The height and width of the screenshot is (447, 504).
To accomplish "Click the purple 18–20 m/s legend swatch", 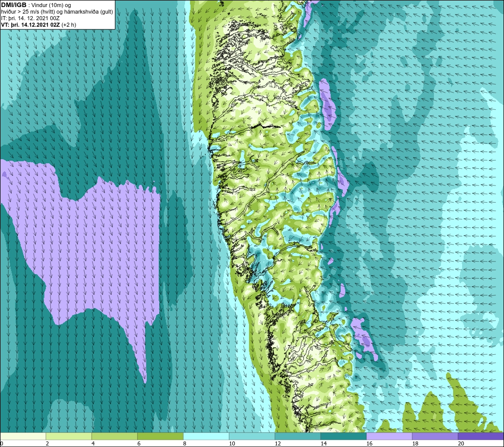I will [x=435, y=436].
